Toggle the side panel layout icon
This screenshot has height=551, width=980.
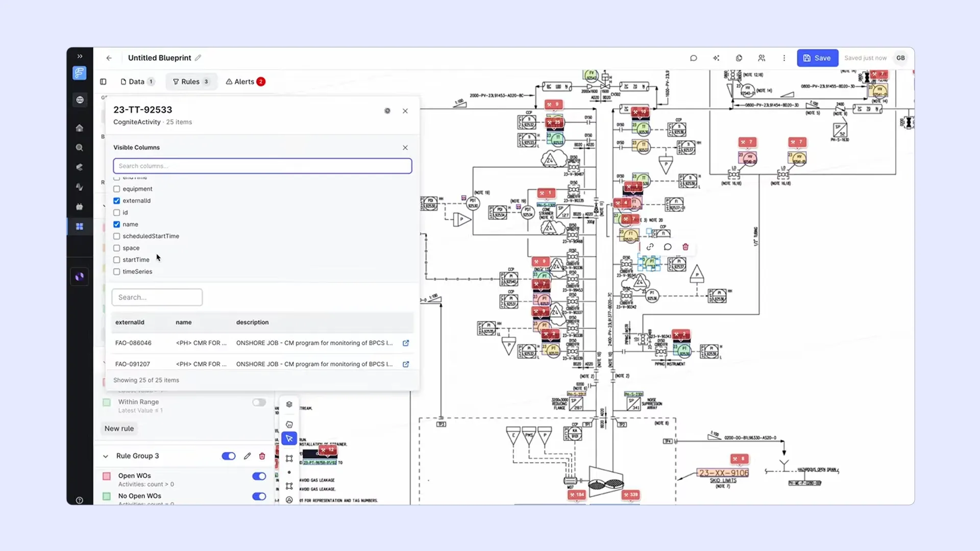[103, 82]
